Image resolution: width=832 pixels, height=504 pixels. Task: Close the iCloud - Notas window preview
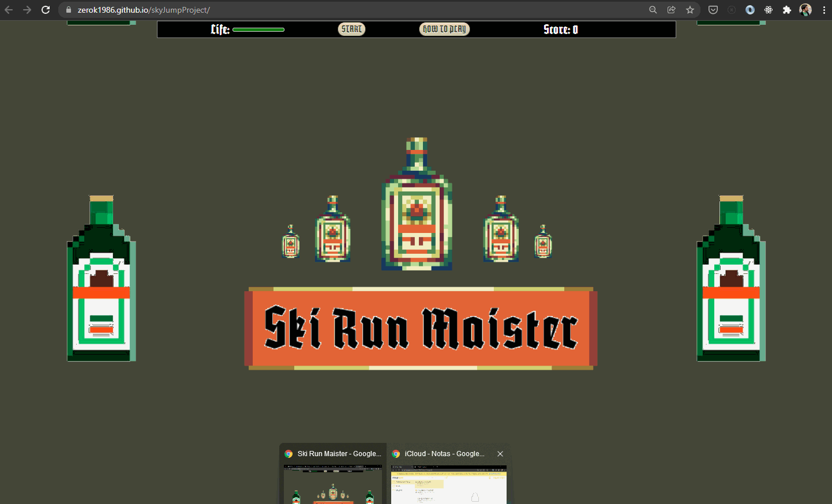click(x=500, y=454)
